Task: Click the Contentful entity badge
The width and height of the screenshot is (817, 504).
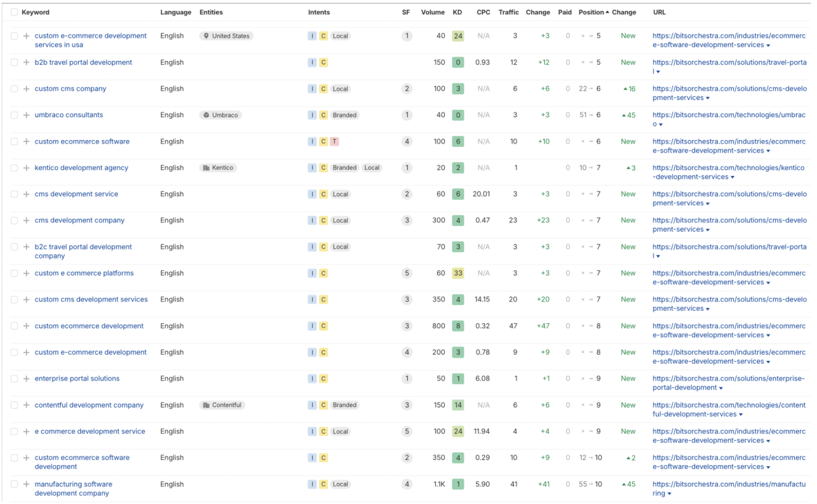Action: point(222,405)
